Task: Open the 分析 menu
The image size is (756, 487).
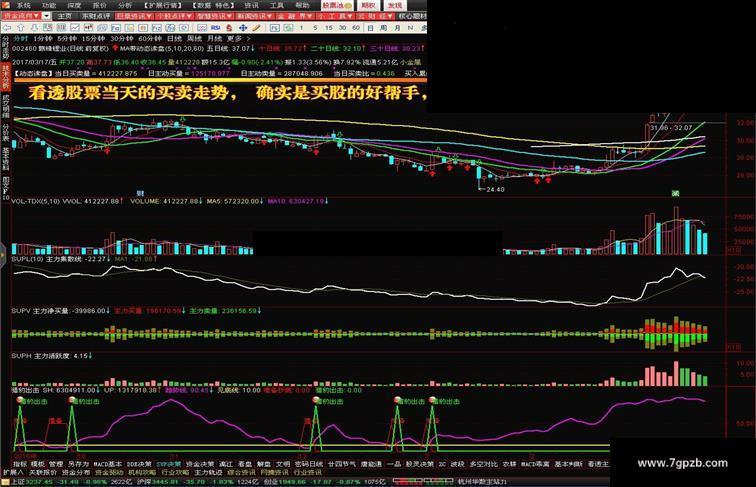Action: pos(124,5)
